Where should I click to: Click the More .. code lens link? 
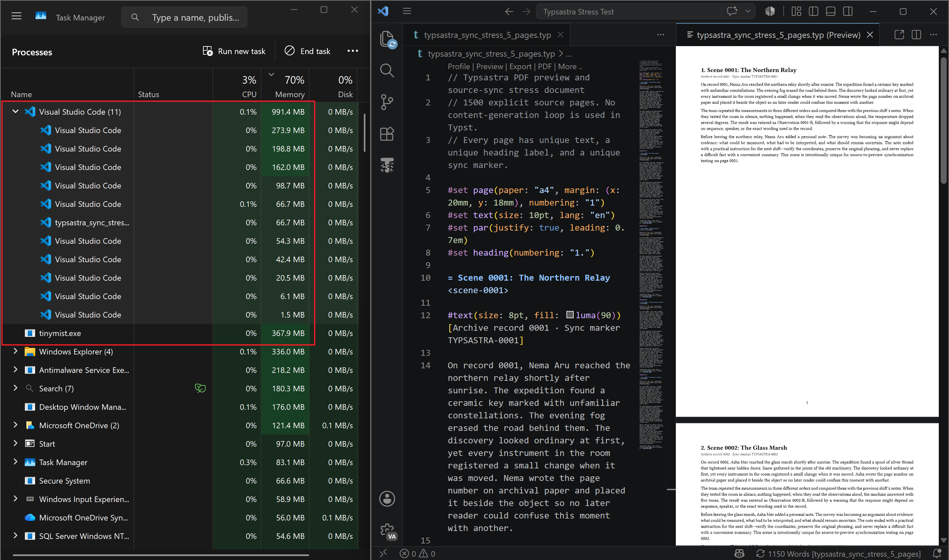pos(570,67)
